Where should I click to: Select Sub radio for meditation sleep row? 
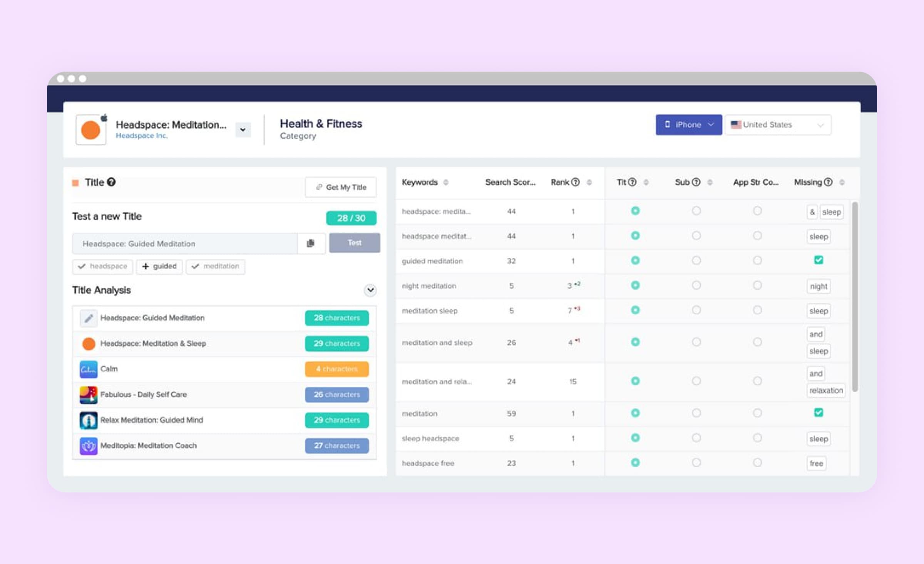click(696, 310)
